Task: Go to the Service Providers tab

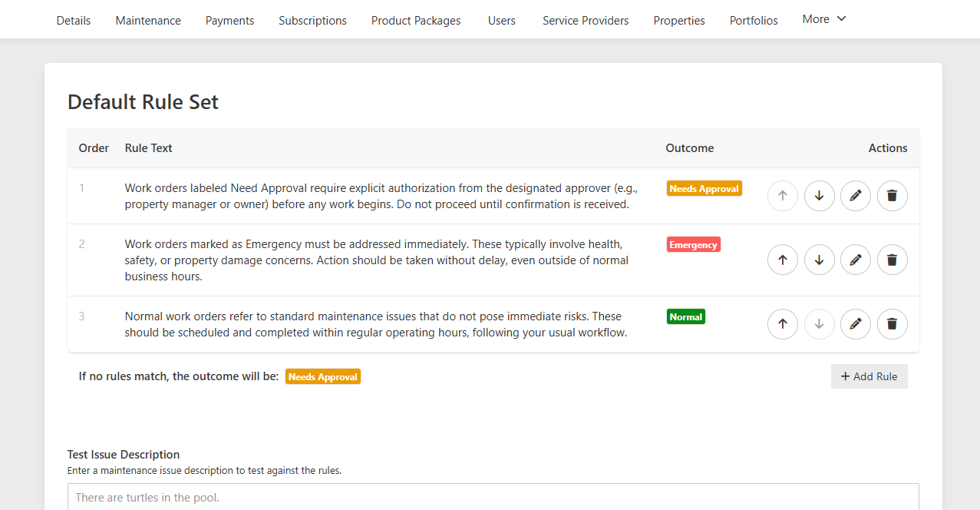Action: (x=586, y=21)
